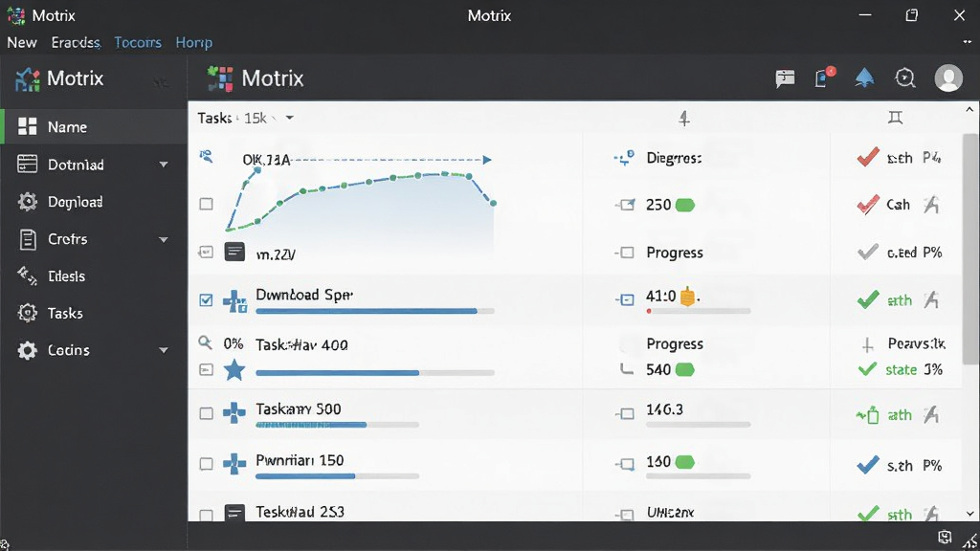Check the Teskdlad 253 checkbox

click(206, 515)
